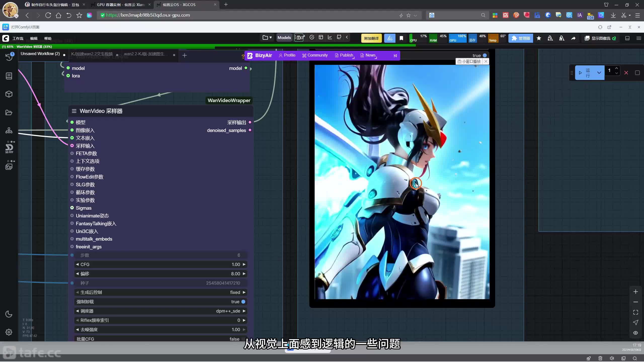Collapse toolbar with left chevron
Image resolution: width=644 pixels, height=362 pixels.
point(347,37)
